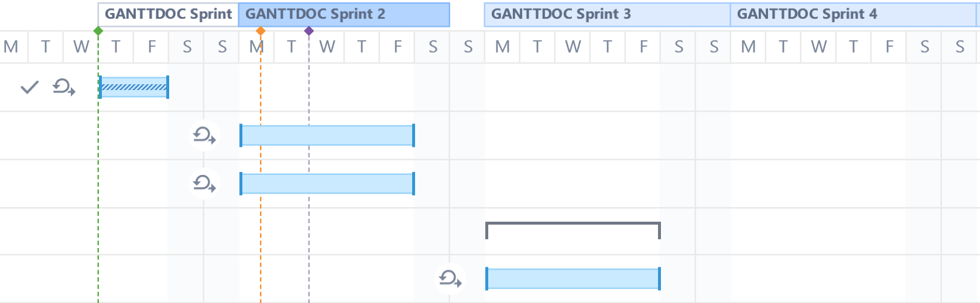Image resolution: width=980 pixels, height=303 pixels.
Task: Select the GANTTDOC Sprint 3 header
Action: pos(607,15)
